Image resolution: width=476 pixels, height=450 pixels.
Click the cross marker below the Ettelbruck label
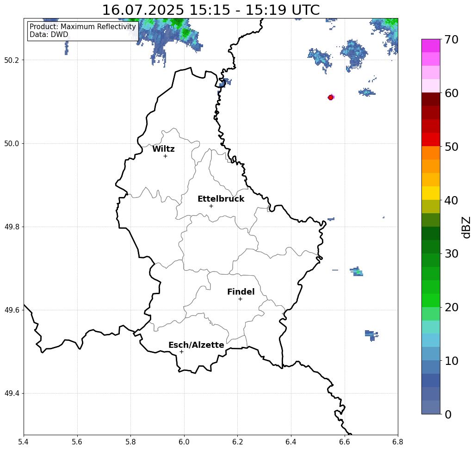tap(211, 206)
